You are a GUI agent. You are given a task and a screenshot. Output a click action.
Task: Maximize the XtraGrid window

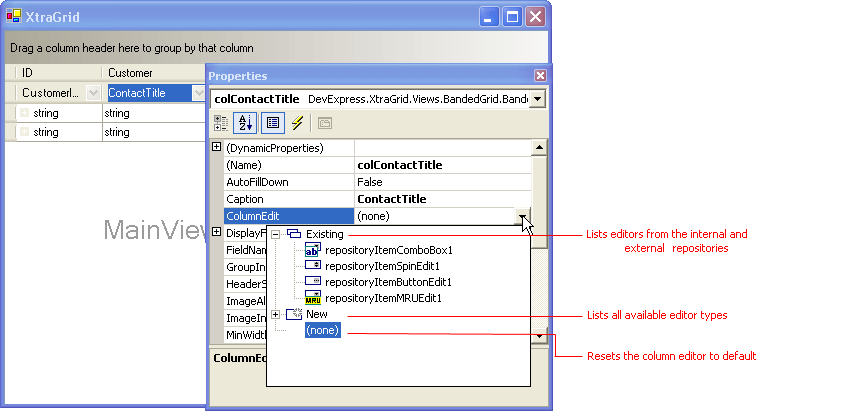[512, 16]
